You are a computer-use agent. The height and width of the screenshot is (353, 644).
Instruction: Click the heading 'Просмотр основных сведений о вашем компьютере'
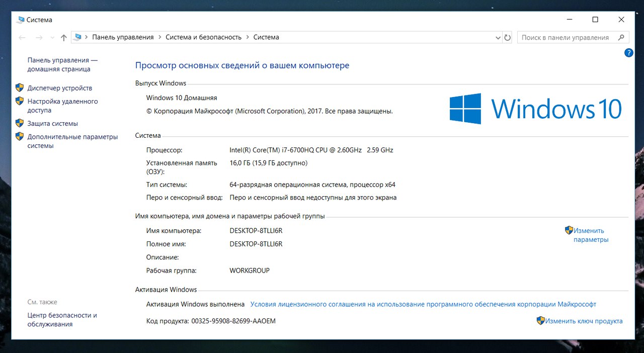pos(242,65)
